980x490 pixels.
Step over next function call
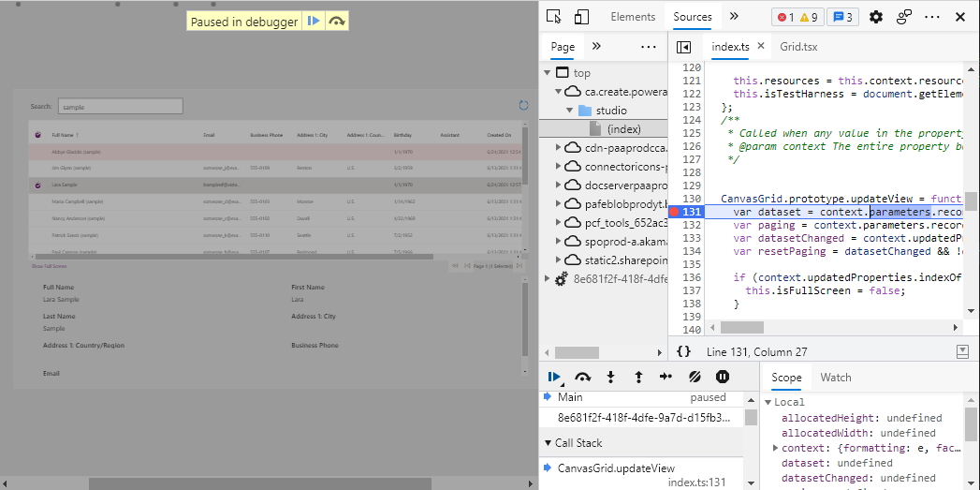click(x=582, y=377)
